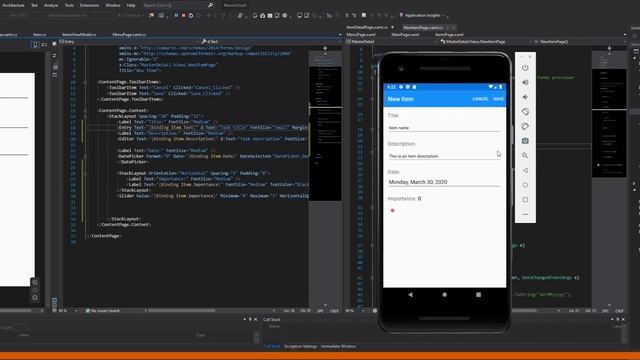Tap the Android home navigation button
Screen dimensions: 640x360
(444, 295)
